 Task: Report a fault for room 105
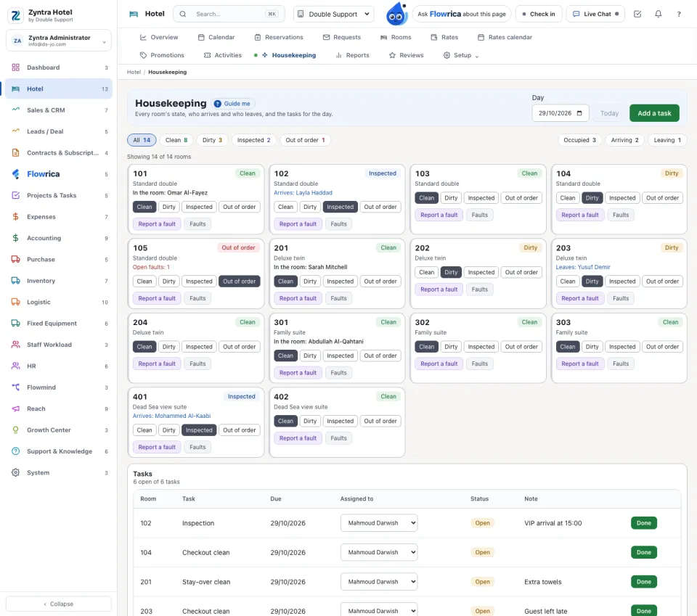(157, 298)
